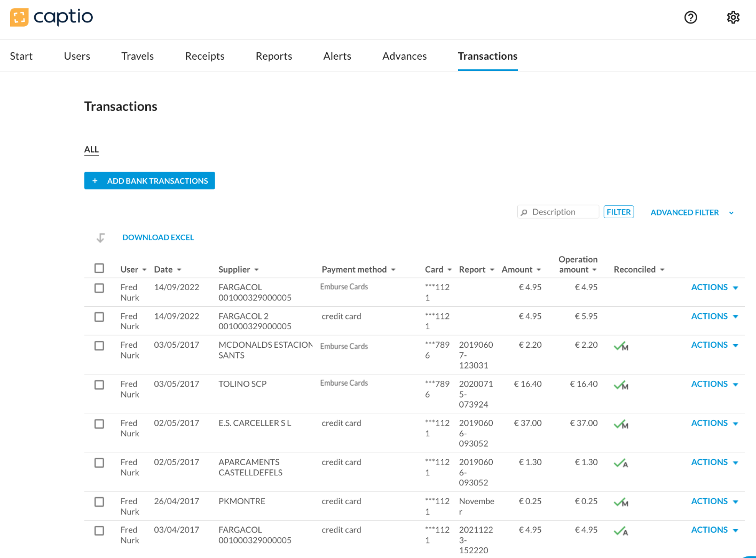Go to the Advances tab

point(404,56)
